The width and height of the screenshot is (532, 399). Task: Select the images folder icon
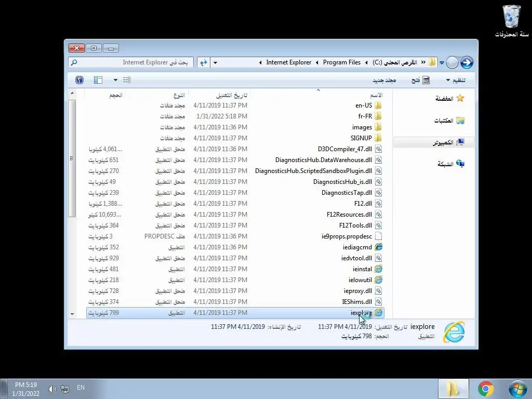[378, 127]
